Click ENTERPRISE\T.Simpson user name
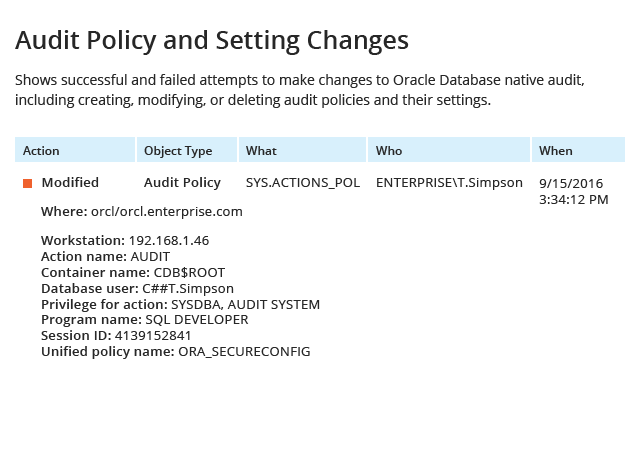 click(x=449, y=183)
